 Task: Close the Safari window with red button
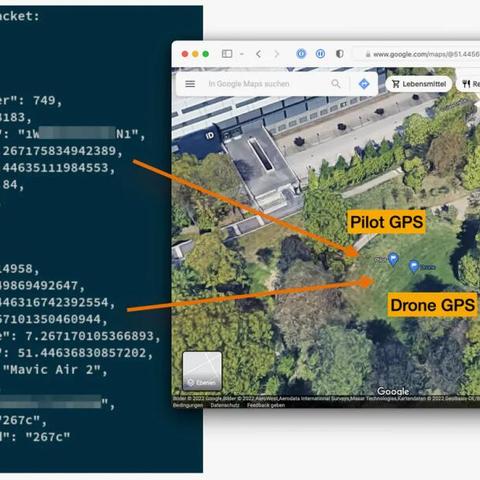(x=185, y=54)
